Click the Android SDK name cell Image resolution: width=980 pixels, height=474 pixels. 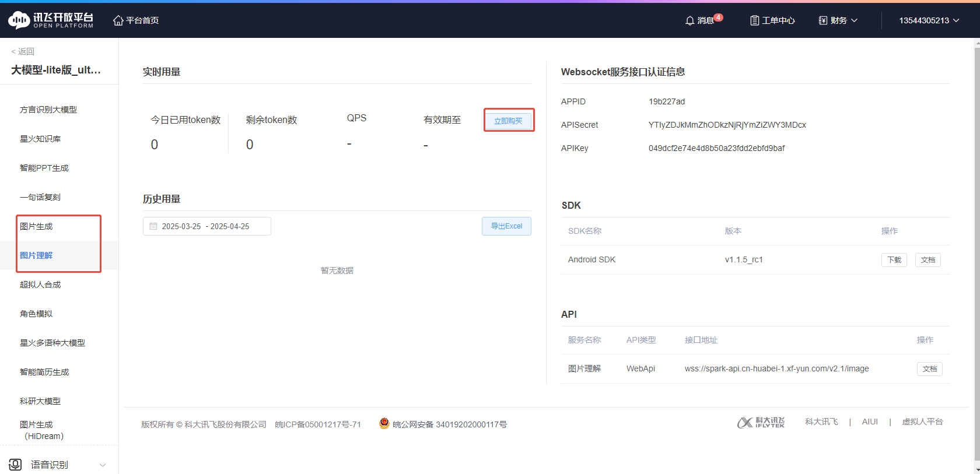click(x=591, y=259)
